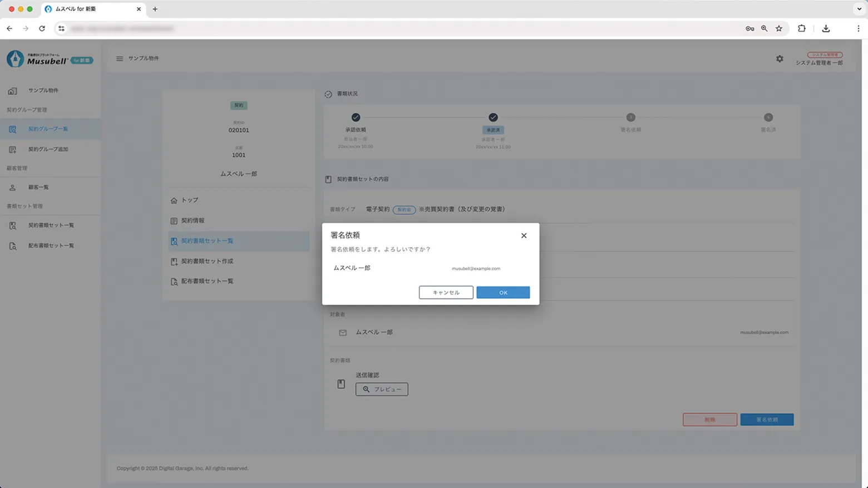Toggle the hamburger sidebar menu icon
Screen dimensions: 868x488
120,58
